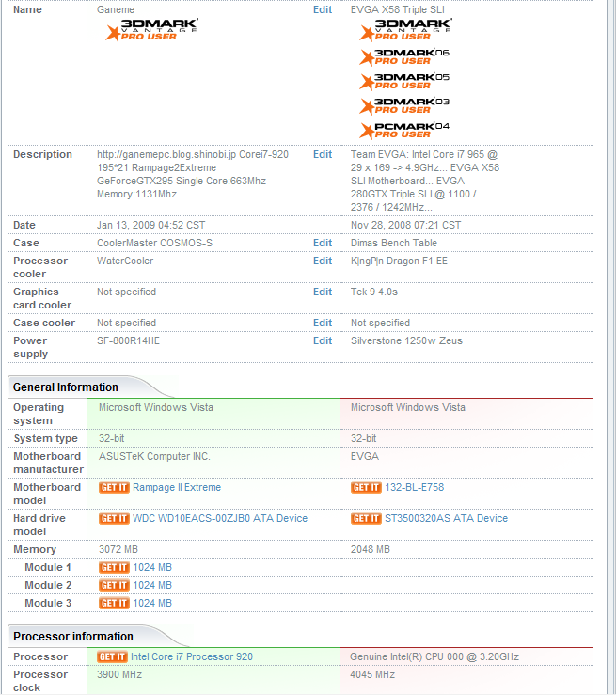Open ST3500320AS ATA Device link

coord(447,518)
